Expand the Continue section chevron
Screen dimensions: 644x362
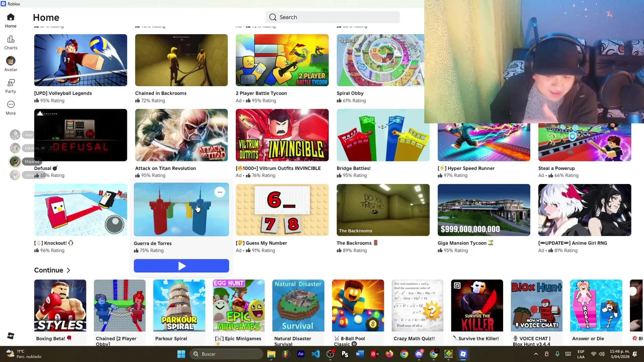pyautogui.click(x=68, y=270)
